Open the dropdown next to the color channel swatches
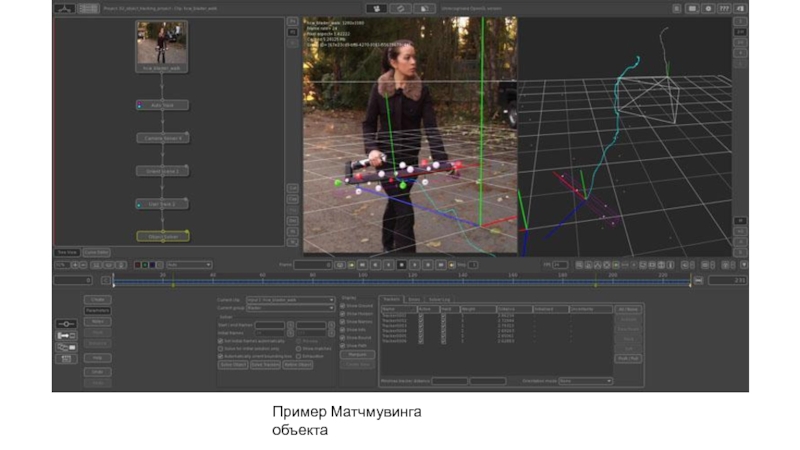This screenshot has width=800, height=450. tap(189, 265)
